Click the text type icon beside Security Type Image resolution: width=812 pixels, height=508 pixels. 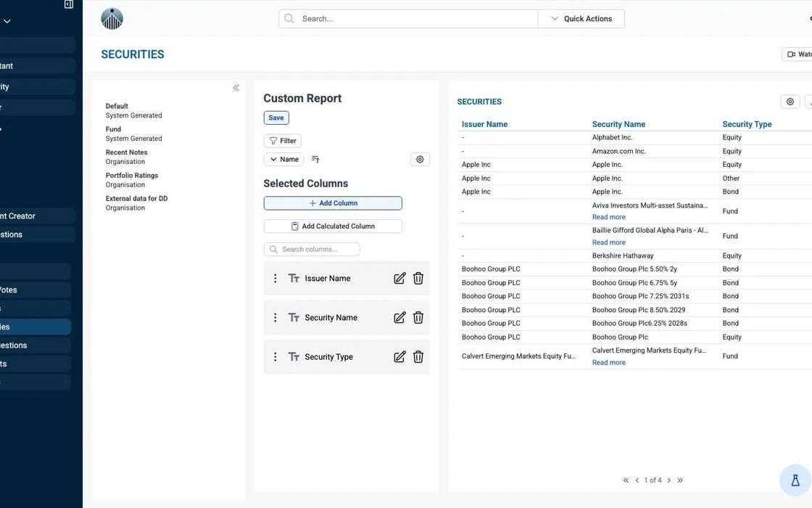294,356
